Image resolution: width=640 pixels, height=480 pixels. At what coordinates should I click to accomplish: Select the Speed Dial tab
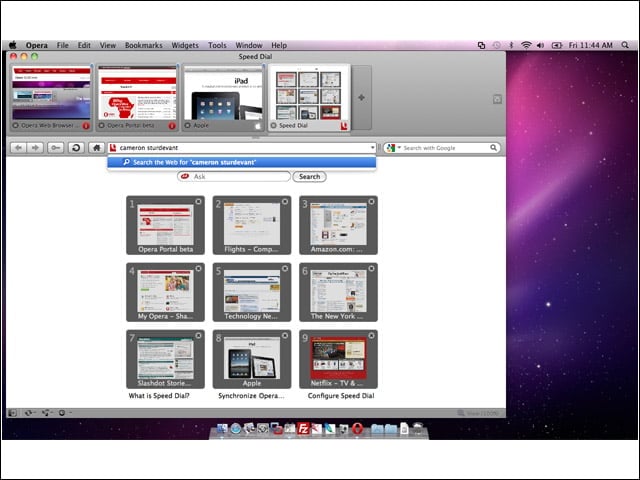309,98
